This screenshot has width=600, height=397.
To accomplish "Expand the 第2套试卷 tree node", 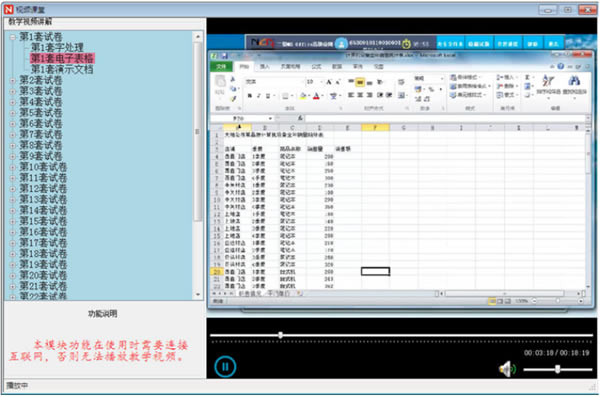I will pos(13,80).
